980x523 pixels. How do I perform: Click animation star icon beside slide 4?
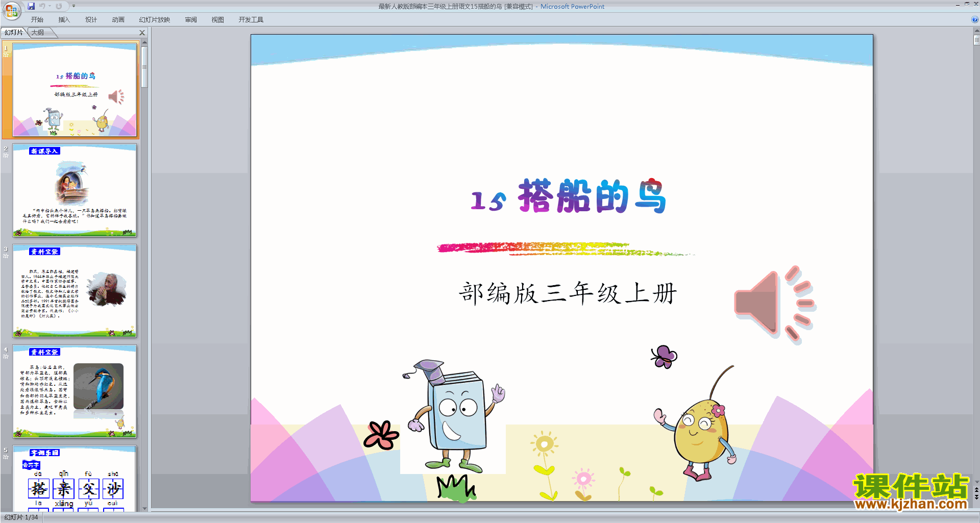[6, 356]
